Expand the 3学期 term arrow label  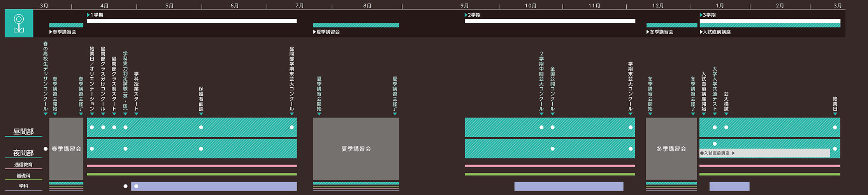tap(708, 15)
